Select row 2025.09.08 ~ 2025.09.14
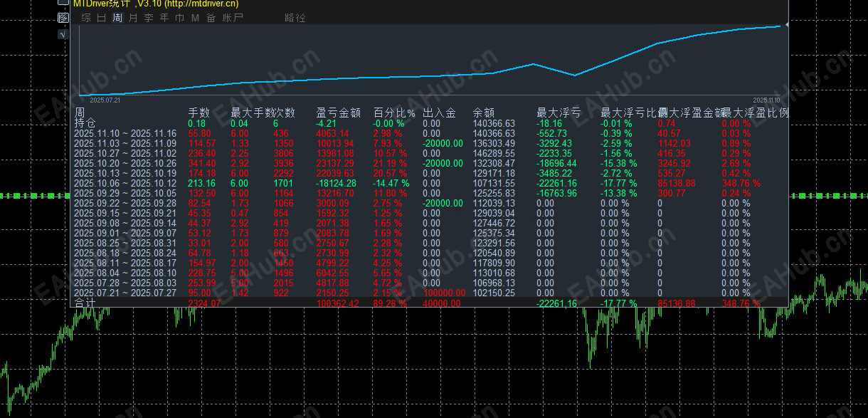The image size is (868, 418). 125,223
